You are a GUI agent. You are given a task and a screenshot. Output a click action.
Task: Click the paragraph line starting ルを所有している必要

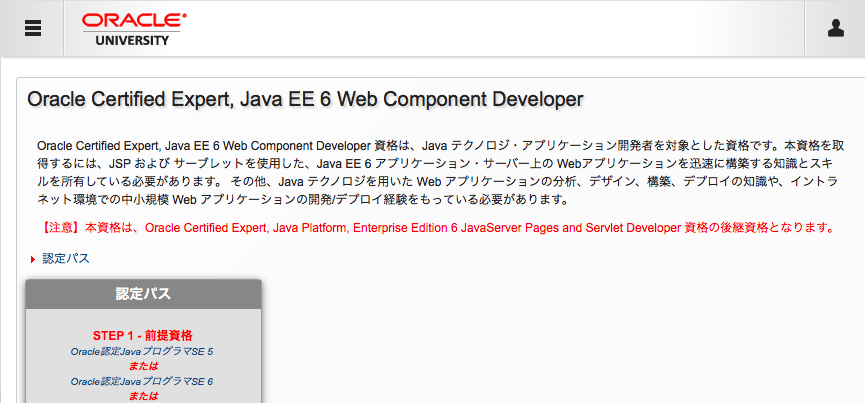click(438, 181)
